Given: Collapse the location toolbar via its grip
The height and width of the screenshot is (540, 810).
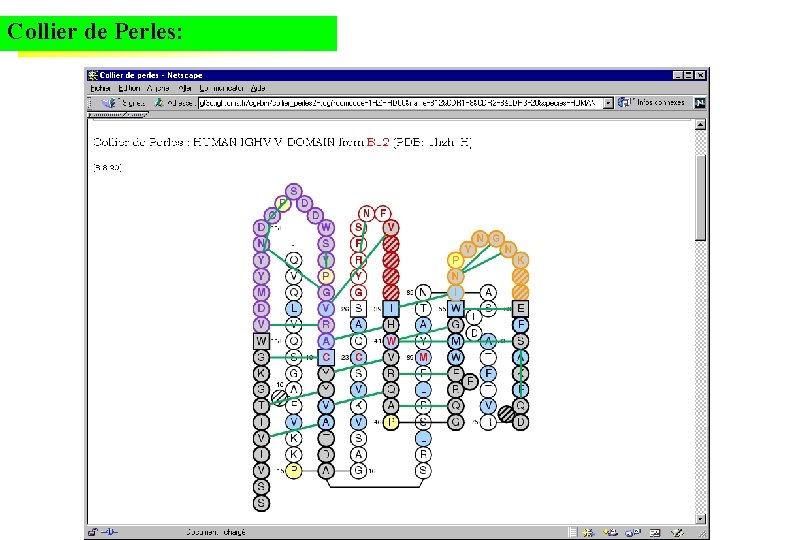Looking at the screenshot, I should click(90, 103).
